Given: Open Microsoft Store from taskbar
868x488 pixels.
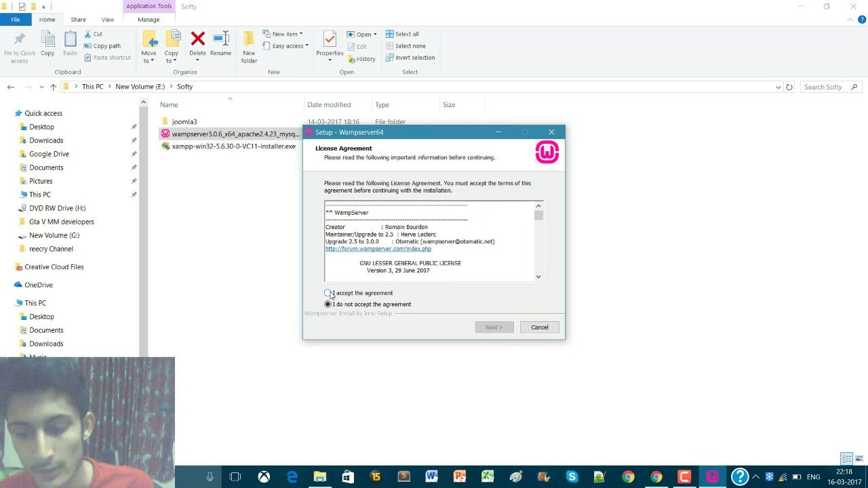Looking at the screenshot, I should 348,477.
